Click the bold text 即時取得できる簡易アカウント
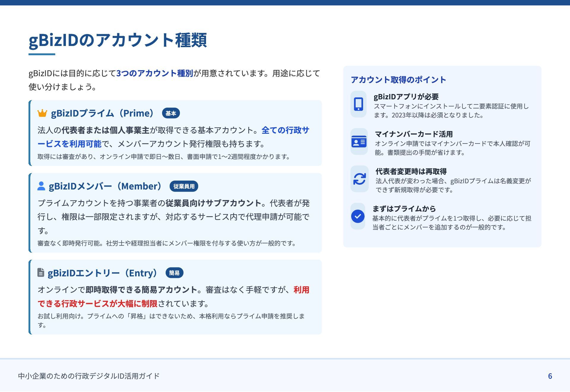Viewport: 570px width, 392px height. pos(142,290)
